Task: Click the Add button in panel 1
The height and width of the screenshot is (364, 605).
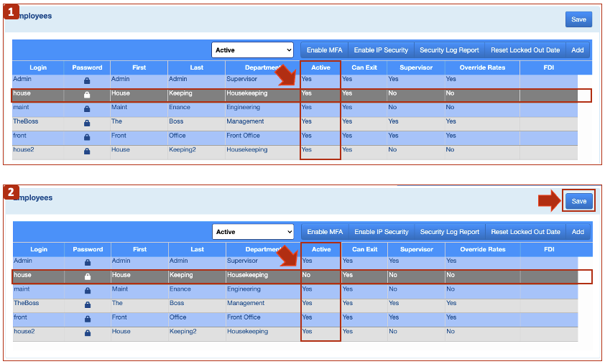Action: [x=577, y=50]
